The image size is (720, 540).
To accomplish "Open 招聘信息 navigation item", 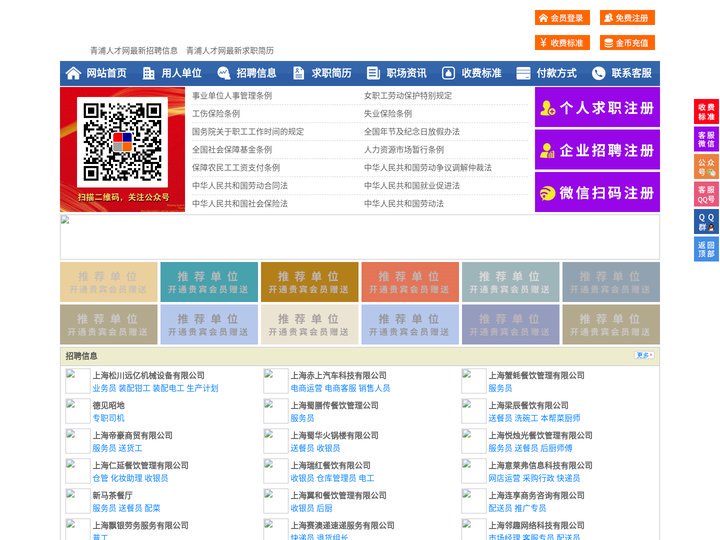I will pyautogui.click(x=256, y=73).
